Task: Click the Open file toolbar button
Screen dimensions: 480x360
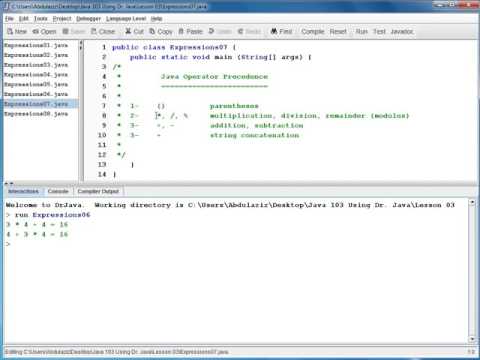Action: click(x=44, y=31)
